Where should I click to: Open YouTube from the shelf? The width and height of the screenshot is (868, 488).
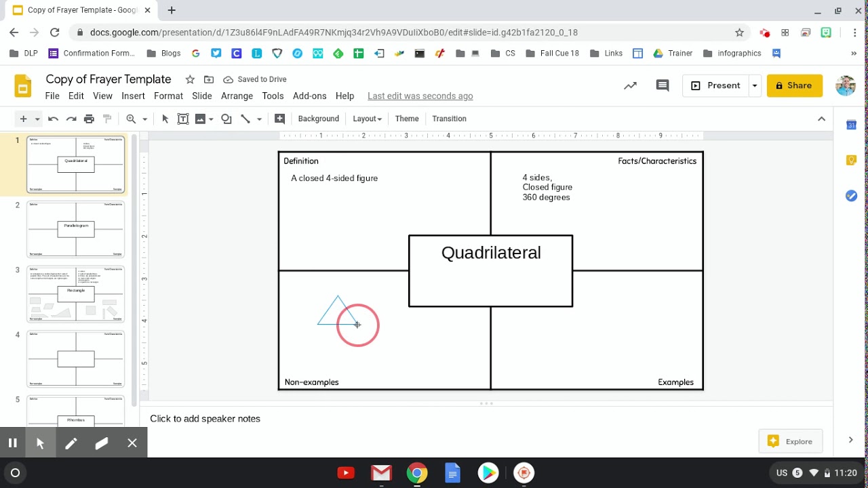click(346, 473)
